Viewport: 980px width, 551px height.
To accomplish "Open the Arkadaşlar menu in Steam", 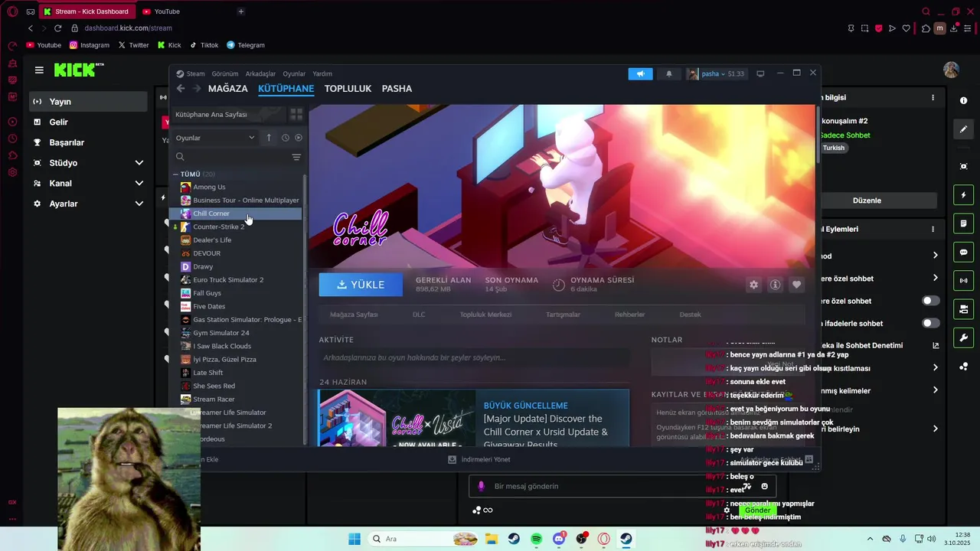I will point(260,73).
